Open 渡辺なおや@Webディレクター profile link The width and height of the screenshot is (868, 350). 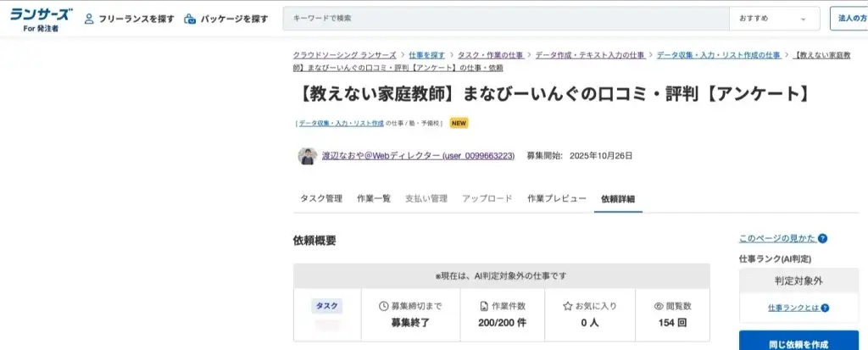(418, 156)
